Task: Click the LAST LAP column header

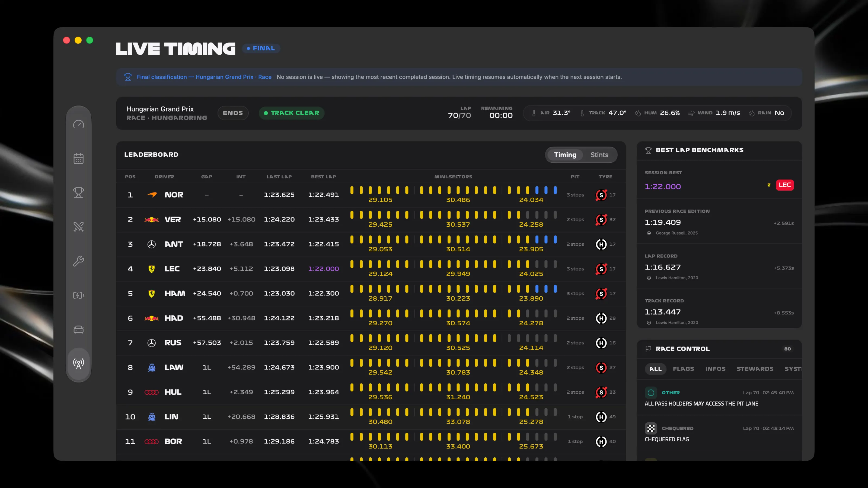Action: coord(279,177)
